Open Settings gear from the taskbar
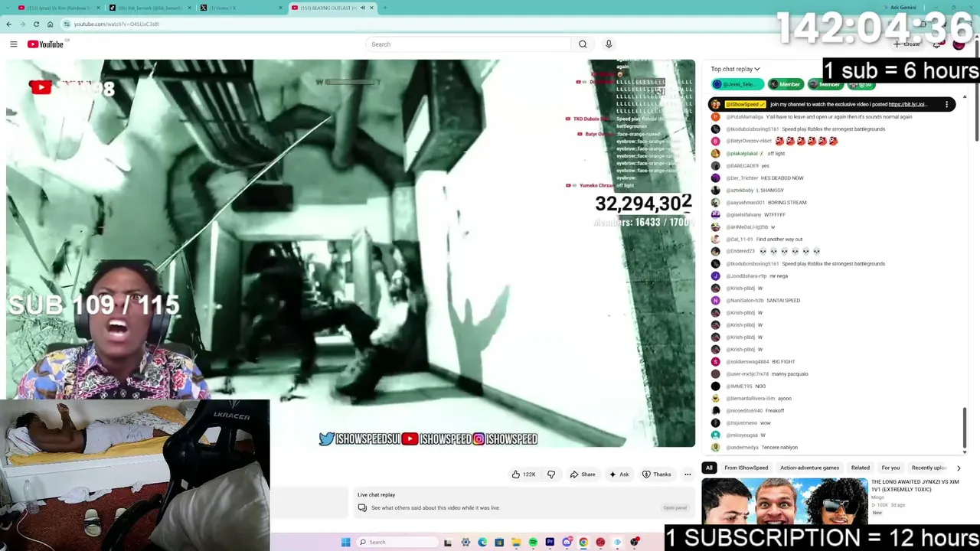The width and height of the screenshot is (980, 551). pyautogui.click(x=465, y=543)
